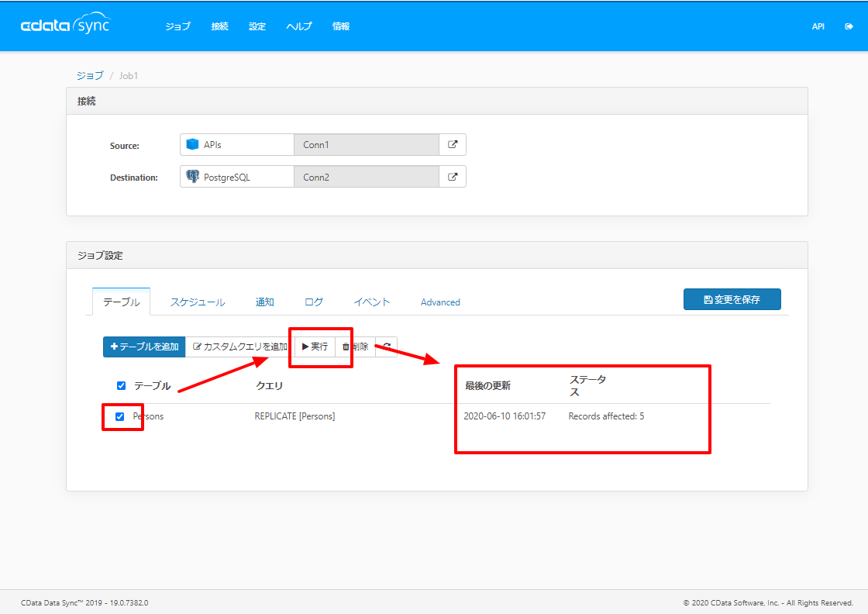This screenshot has width=868, height=614.
Task: Click the 最後の更新 column header
Action: tap(487, 386)
